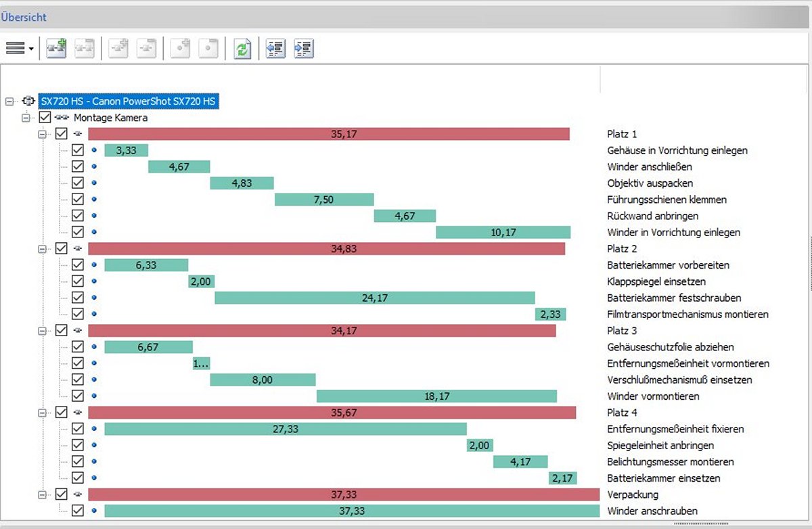The width and height of the screenshot is (812, 529).
Task: Click blue dot icon on Führungsschienen klemmen row
Action: (x=94, y=200)
